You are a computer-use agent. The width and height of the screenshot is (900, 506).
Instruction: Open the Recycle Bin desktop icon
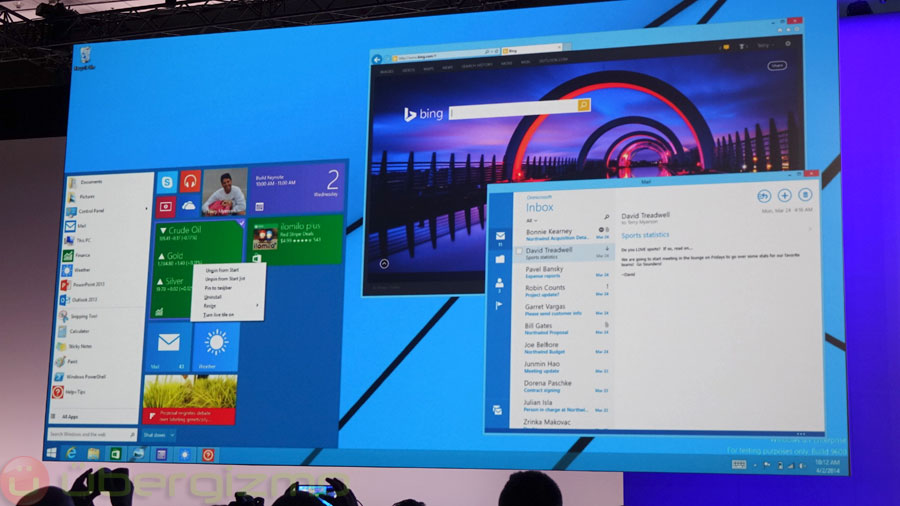pos(85,59)
